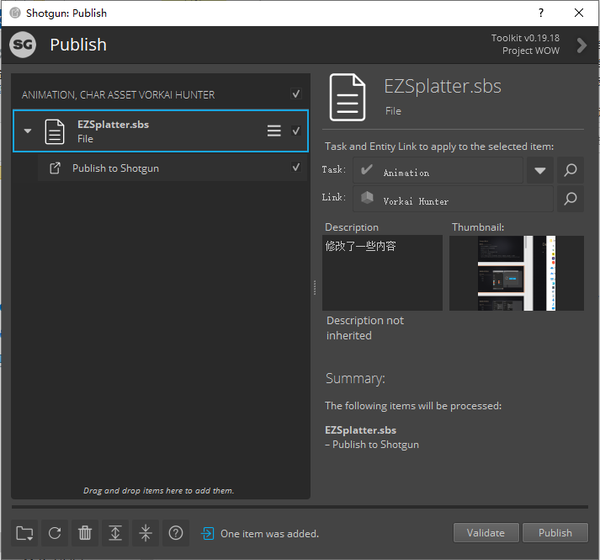Toggle the Animation, Char Asset Vorkai Hunter checkmark
The height and width of the screenshot is (560, 600).
pos(296,94)
